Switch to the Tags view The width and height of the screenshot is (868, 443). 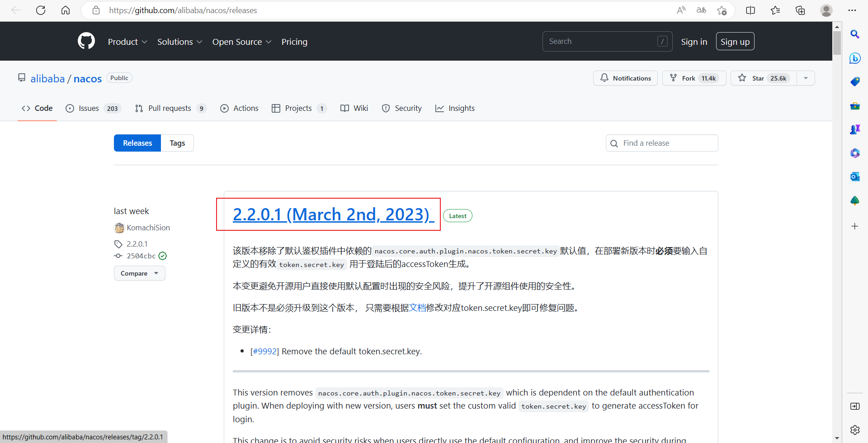pos(177,143)
